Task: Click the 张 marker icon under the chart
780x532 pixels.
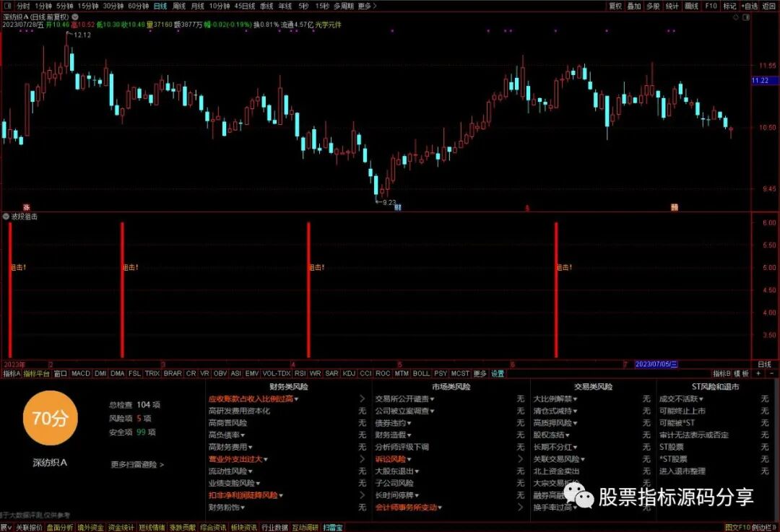Action: pos(27,207)
